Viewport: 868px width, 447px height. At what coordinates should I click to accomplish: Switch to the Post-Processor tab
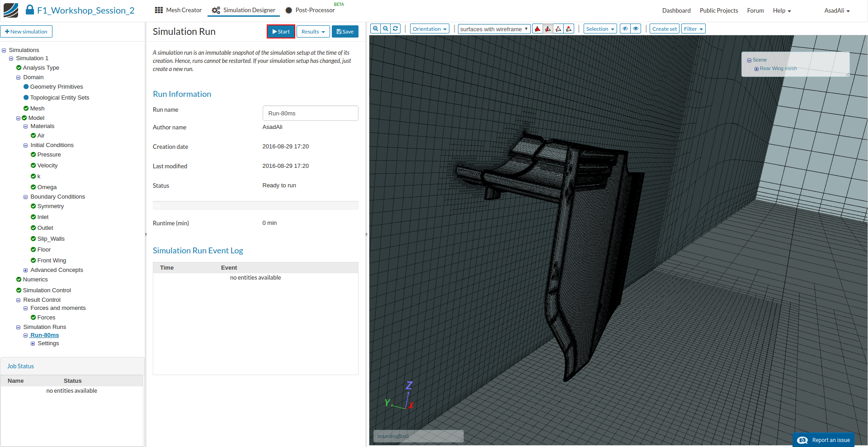(x=310, y=10)
